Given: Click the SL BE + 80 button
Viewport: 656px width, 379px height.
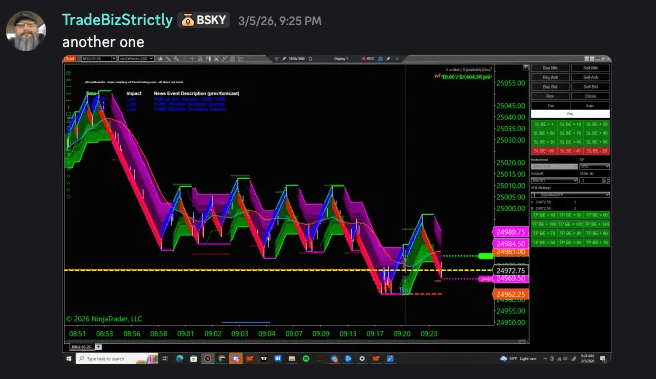Looking at the screenshot, I should pos(597,133).
